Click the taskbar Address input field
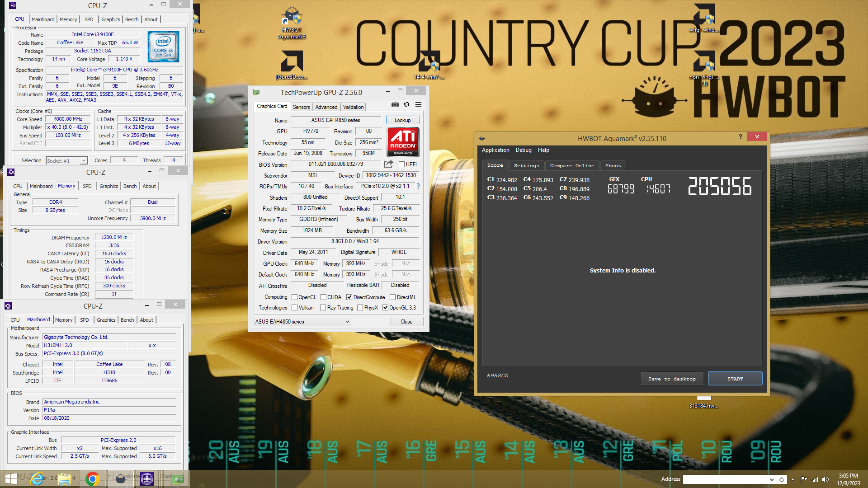This screenshot has width=868, height=488. (x=726, y=479)
